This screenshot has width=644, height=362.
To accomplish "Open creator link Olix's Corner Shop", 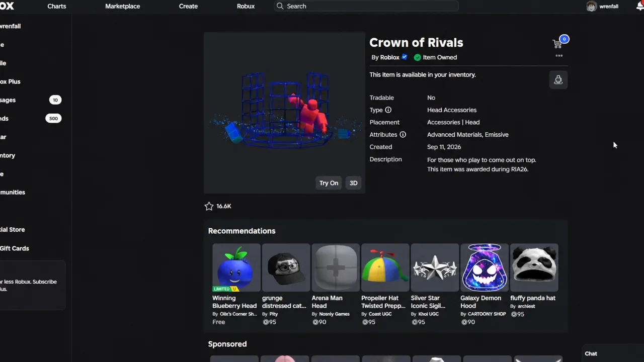I will click(x=238, y=314).
